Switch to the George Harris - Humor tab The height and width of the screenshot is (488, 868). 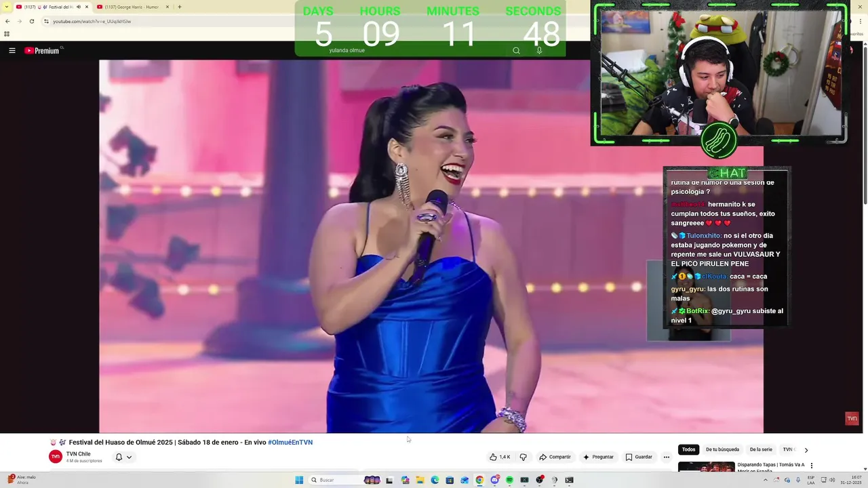point(132,7)
